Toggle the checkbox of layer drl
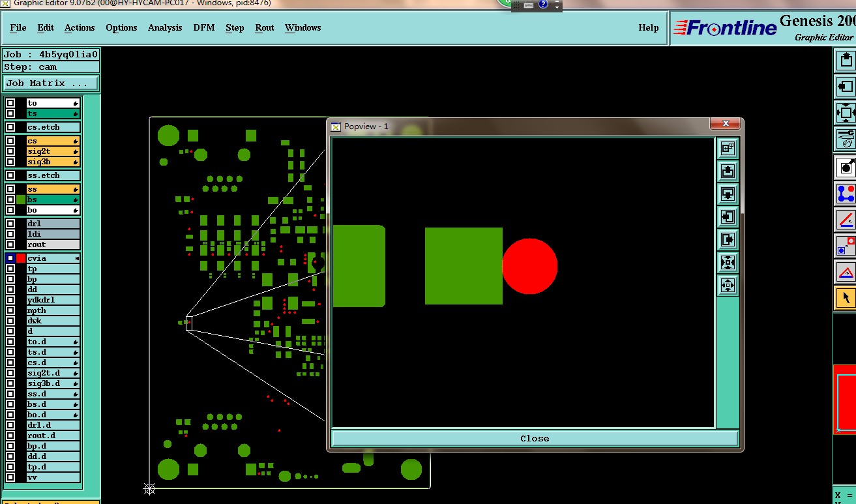Viewport: 856px width, 504px height. tap(10, 224)
